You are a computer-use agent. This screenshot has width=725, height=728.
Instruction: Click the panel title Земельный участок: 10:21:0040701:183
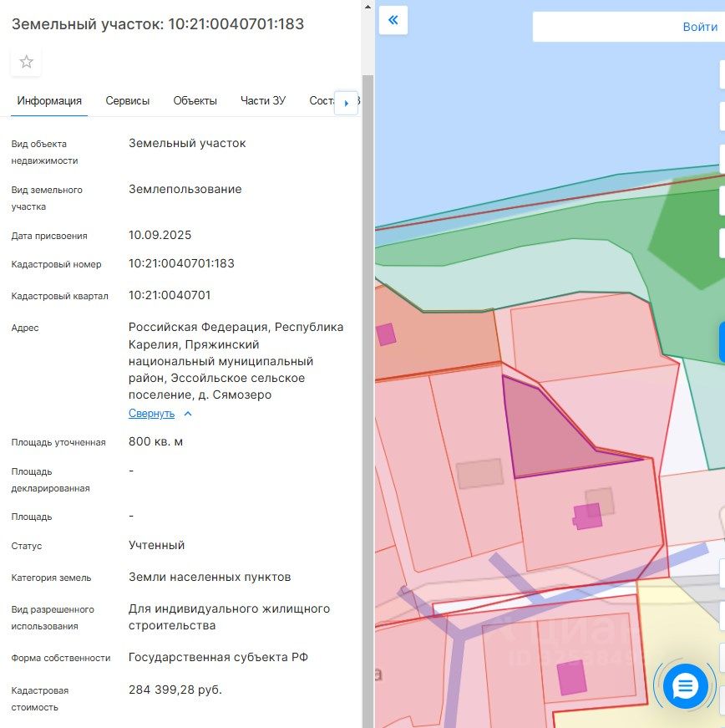coord(158,23)
